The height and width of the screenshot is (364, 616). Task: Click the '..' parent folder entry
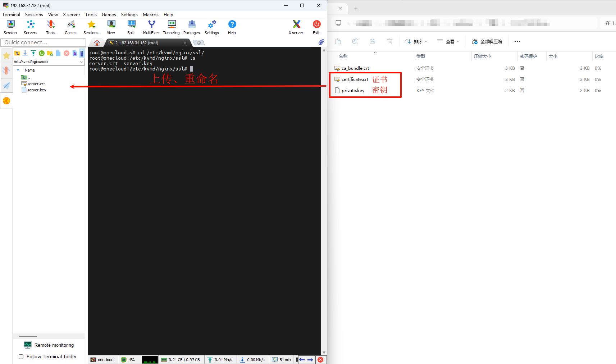26,77
